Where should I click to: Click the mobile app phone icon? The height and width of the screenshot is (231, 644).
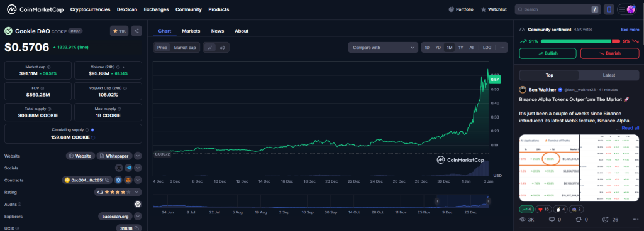pos(609,9)
